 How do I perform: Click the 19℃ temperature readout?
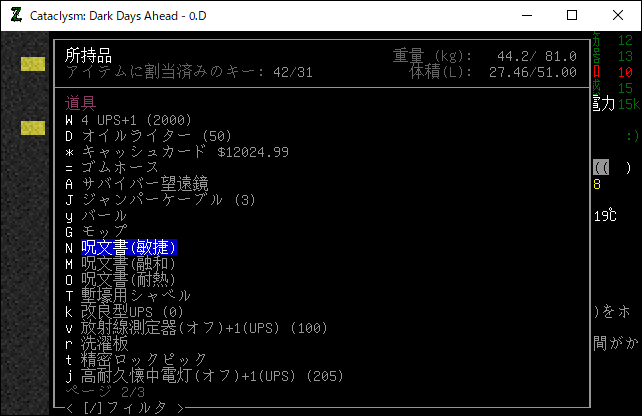[604, 215]
